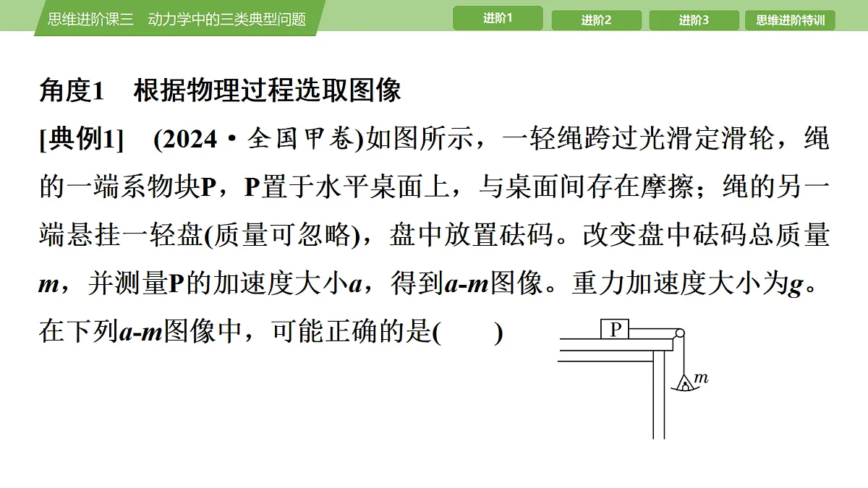Image resolution: width=868 pixels, height=488 pixels.
Task: Click 动力学中的三类典型问题 in the header
Action: pyautogui.click(x=227, y=20)
